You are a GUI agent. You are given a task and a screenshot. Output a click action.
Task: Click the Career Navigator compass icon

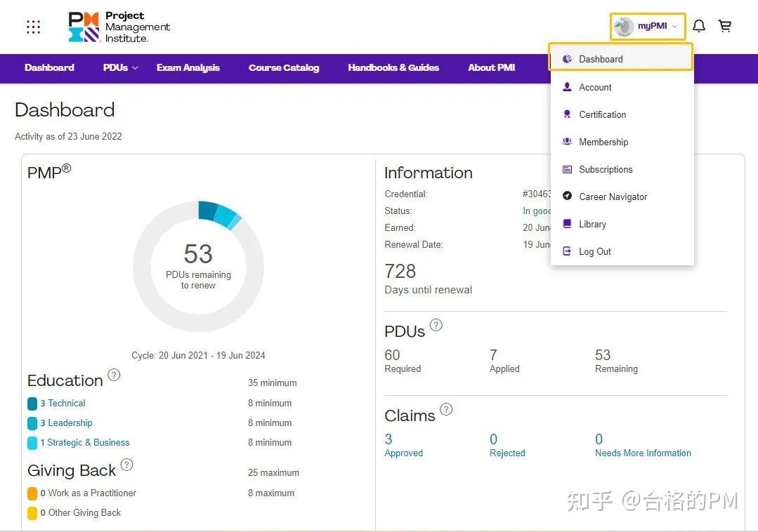point(567,196)
